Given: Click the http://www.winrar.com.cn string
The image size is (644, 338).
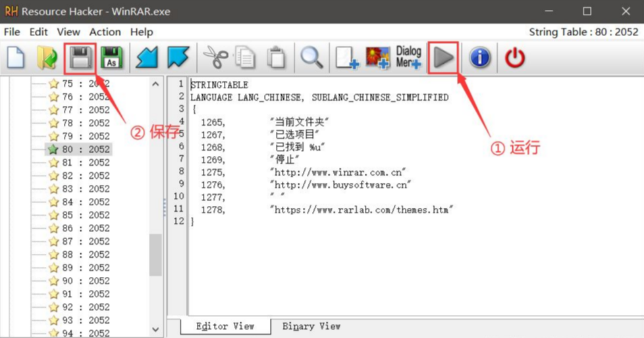Looking at the screenshot, I should point(338,172).
